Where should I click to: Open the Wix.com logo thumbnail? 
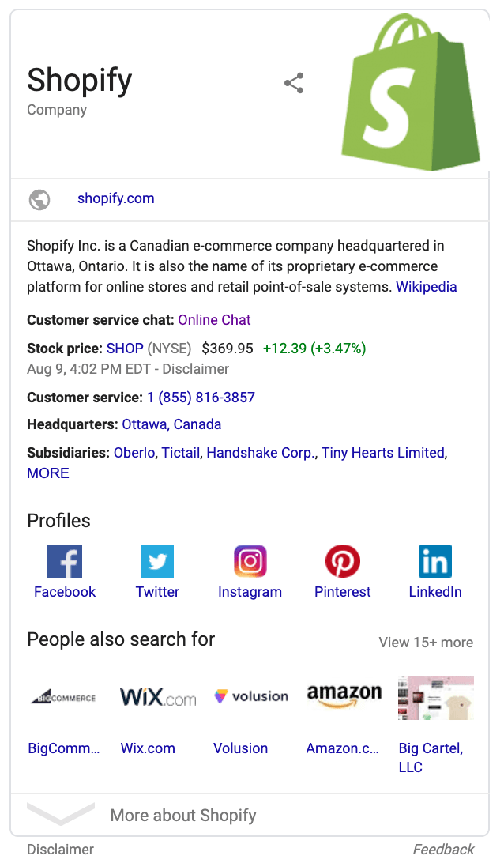click(x=158, y=697)
